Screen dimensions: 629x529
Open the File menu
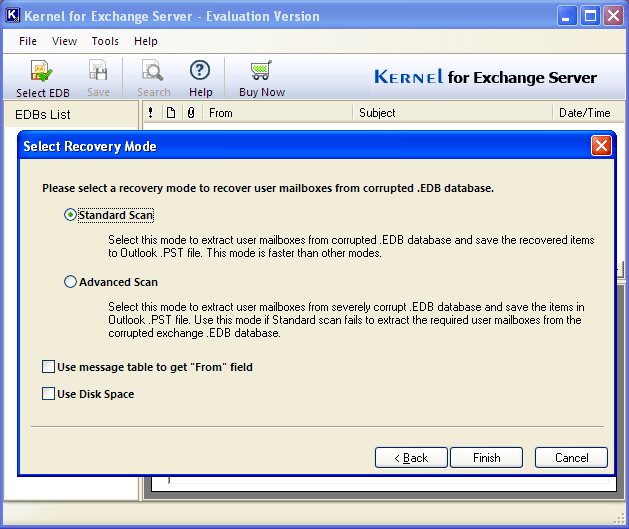point(28,41)
